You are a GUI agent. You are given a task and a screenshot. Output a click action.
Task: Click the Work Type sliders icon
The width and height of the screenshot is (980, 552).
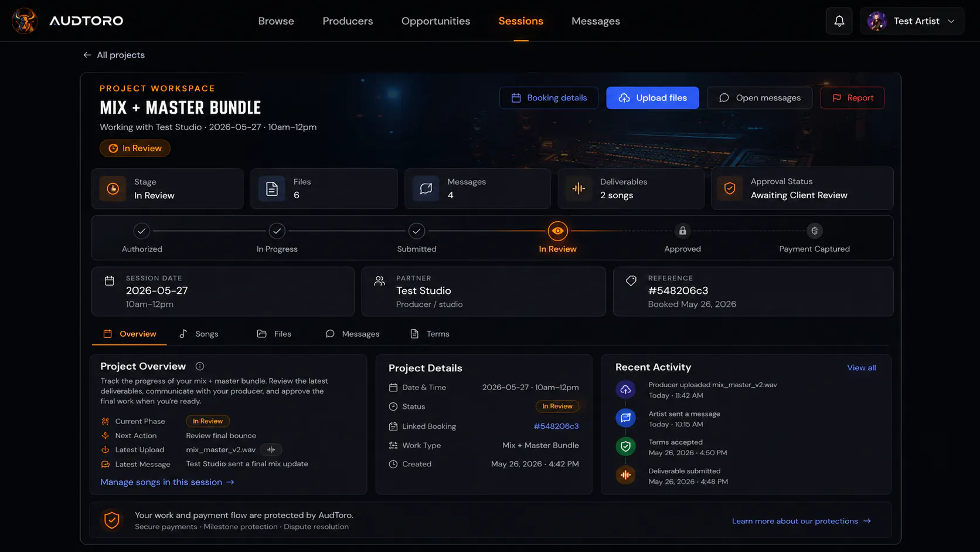(x=393, y=446)
